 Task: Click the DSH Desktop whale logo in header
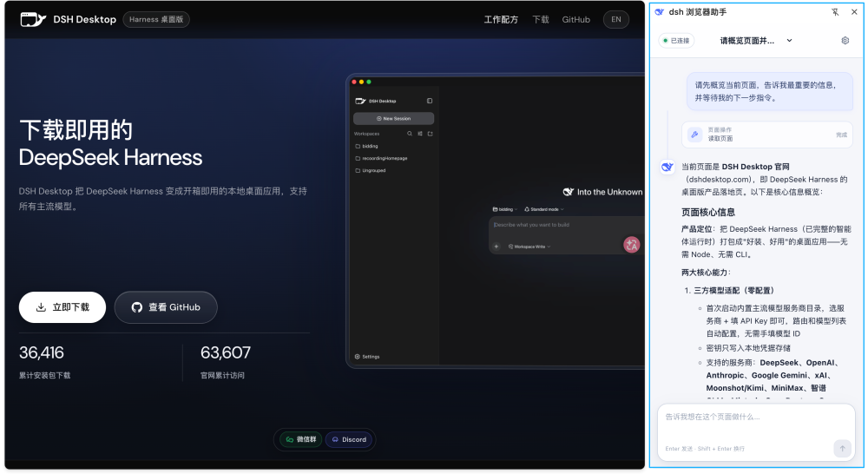point(33,19)
